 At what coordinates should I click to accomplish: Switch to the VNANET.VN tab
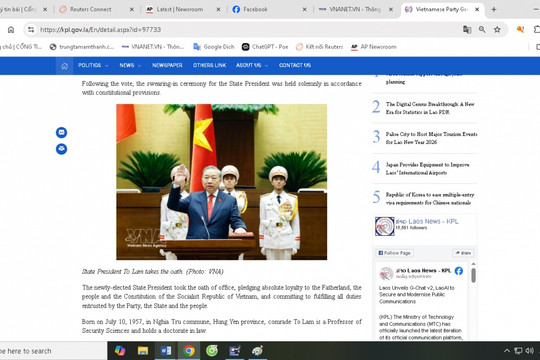pyautogui.click(x=355, y=10)
